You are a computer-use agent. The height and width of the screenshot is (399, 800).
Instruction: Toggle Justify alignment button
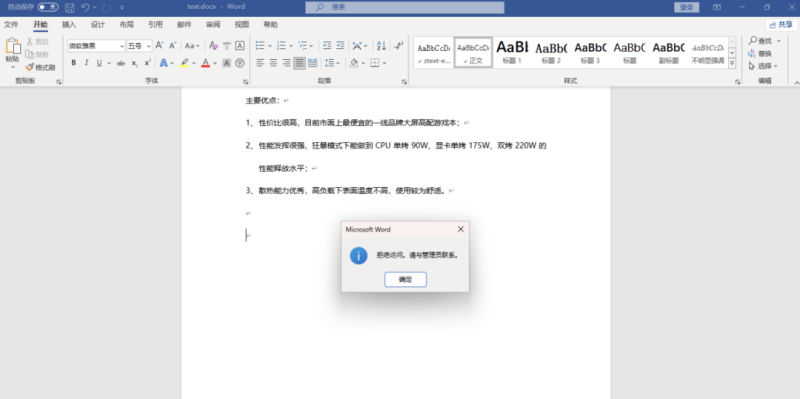click(299, 63)
